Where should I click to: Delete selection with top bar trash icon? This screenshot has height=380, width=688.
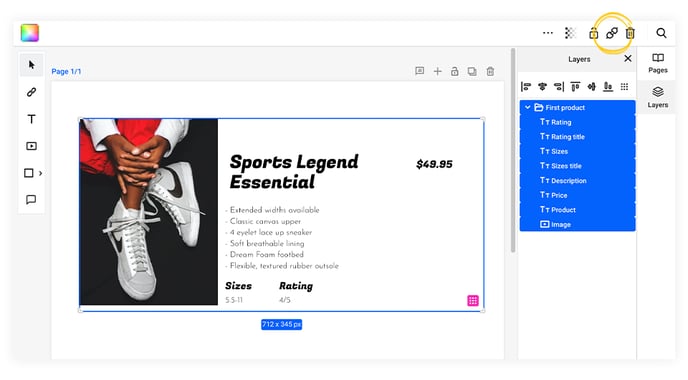coord(630,33)
